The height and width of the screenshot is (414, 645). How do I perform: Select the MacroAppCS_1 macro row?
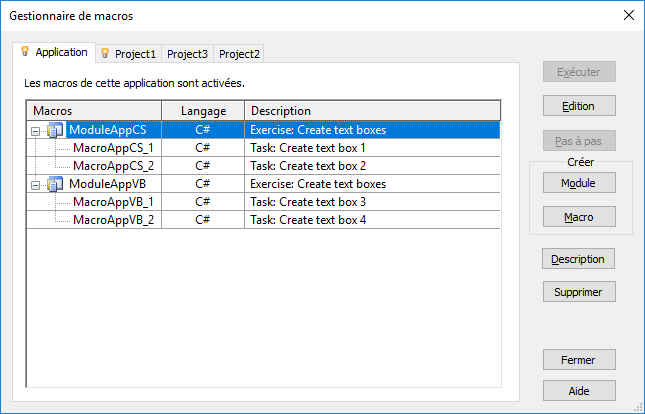point(113,148)
